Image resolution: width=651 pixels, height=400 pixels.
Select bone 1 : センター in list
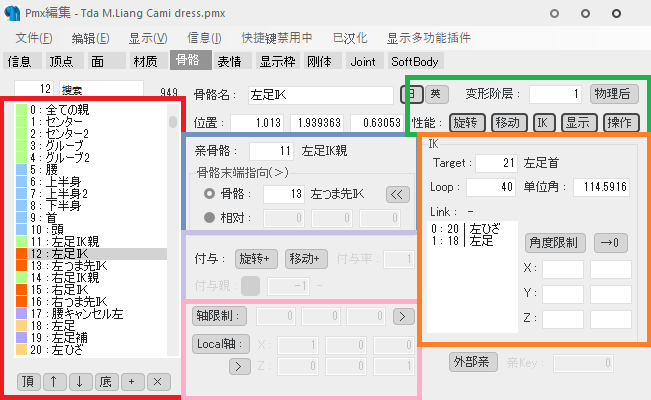[91, 122]
